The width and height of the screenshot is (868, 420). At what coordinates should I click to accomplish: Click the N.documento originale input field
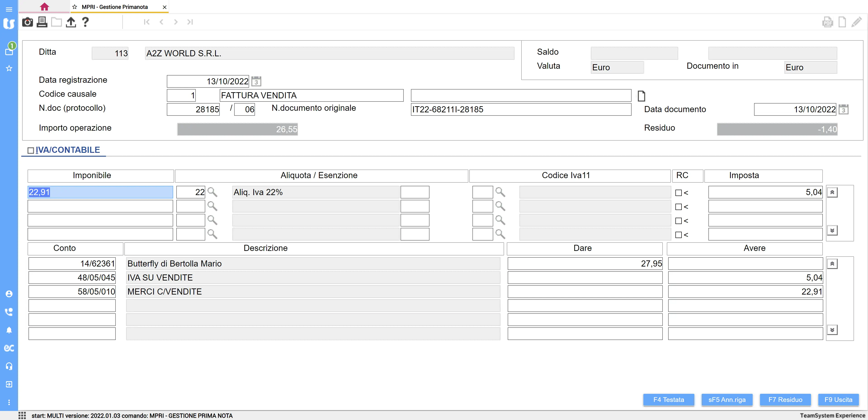click(x=521, y=109)
